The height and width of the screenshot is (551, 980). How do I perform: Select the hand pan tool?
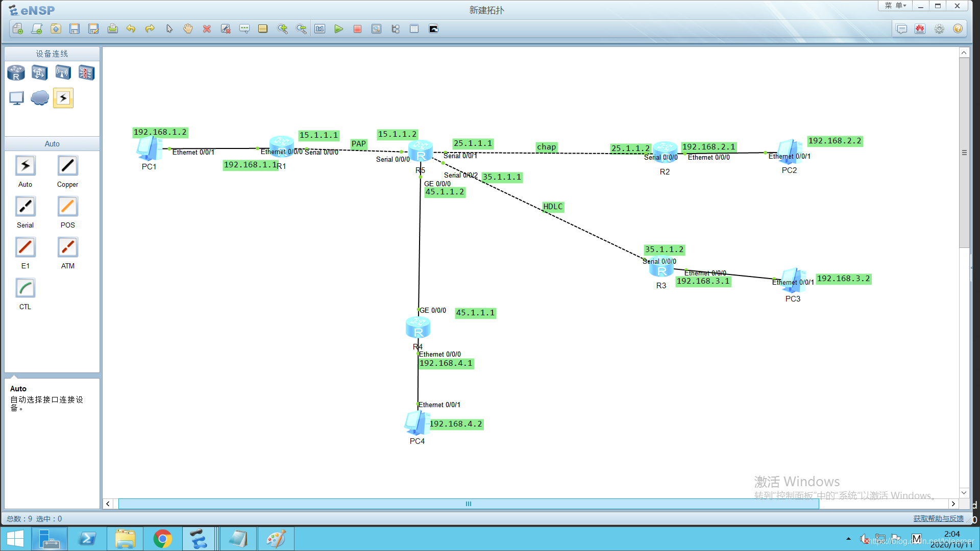pos(188,29)
